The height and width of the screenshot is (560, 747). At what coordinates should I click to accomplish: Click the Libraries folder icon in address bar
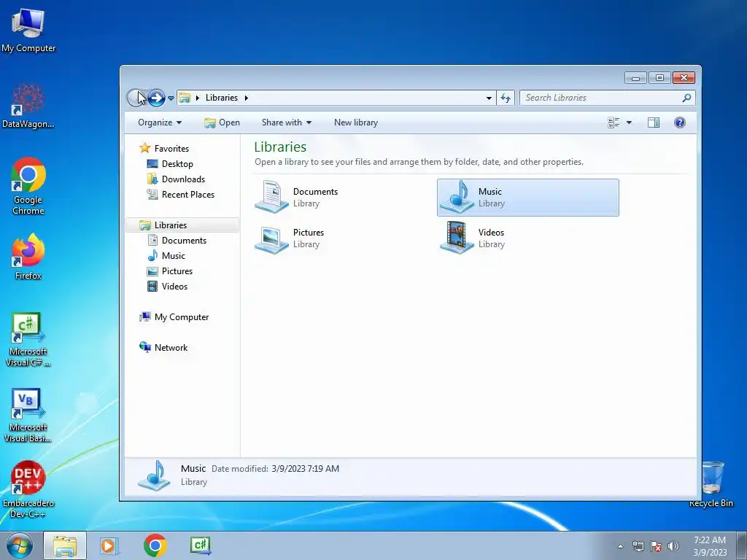coord(185,98)
